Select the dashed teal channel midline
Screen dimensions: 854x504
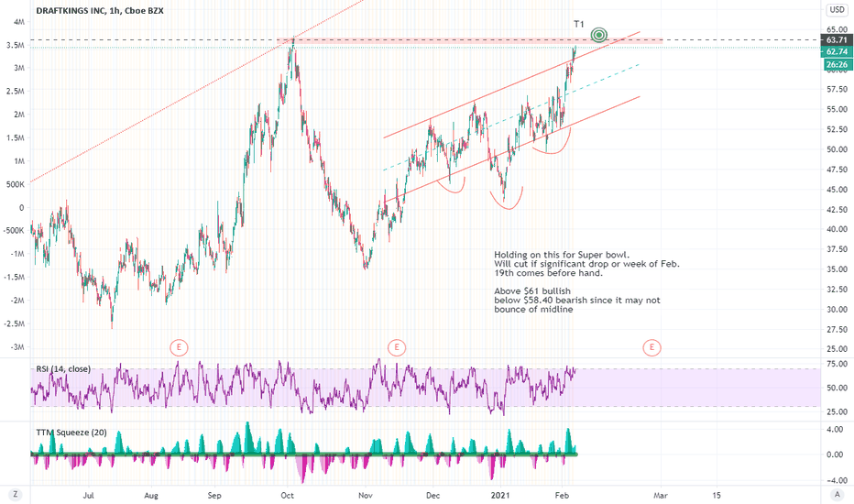tap(511, 117)
